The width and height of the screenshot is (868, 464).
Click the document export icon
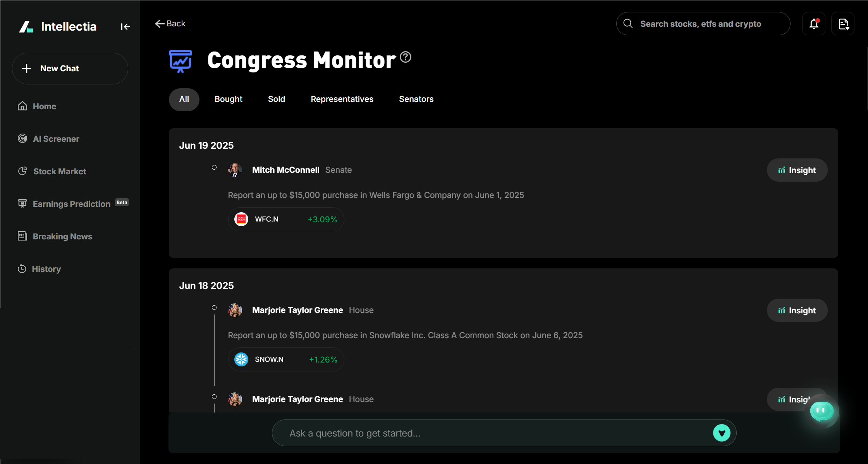(x=843, y=24)
